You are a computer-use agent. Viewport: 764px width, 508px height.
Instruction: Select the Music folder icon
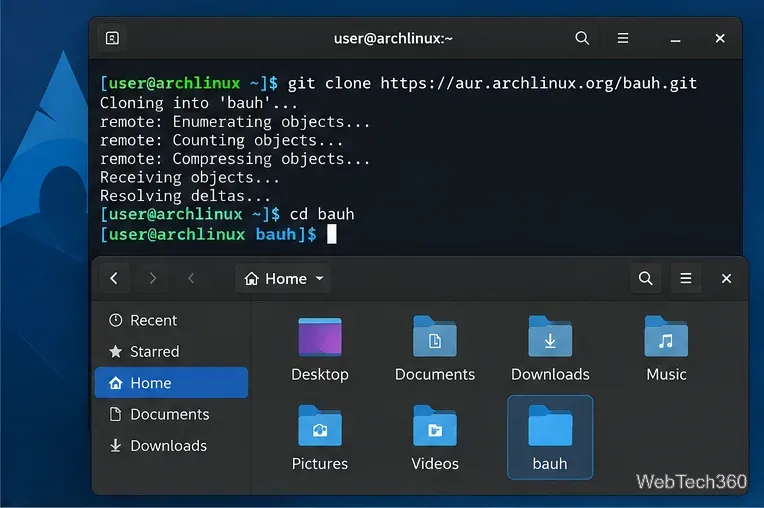click(666, 336)
